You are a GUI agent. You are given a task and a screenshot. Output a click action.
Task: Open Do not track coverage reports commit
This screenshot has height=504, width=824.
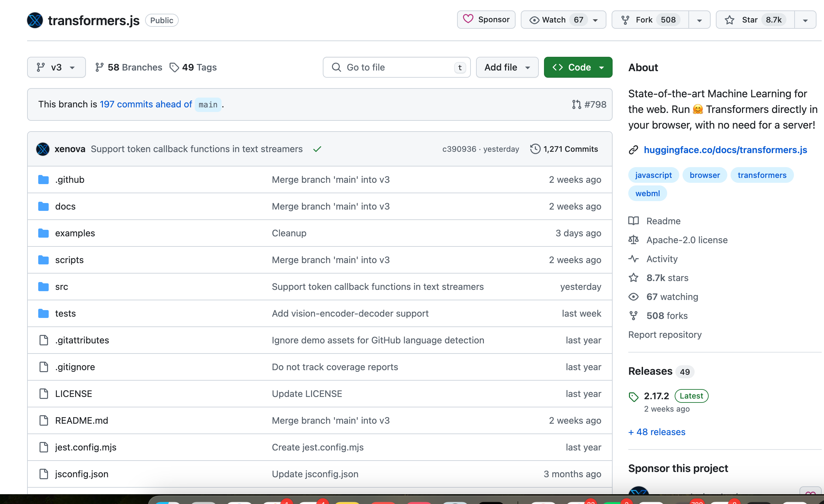click(x=335, y=367)
